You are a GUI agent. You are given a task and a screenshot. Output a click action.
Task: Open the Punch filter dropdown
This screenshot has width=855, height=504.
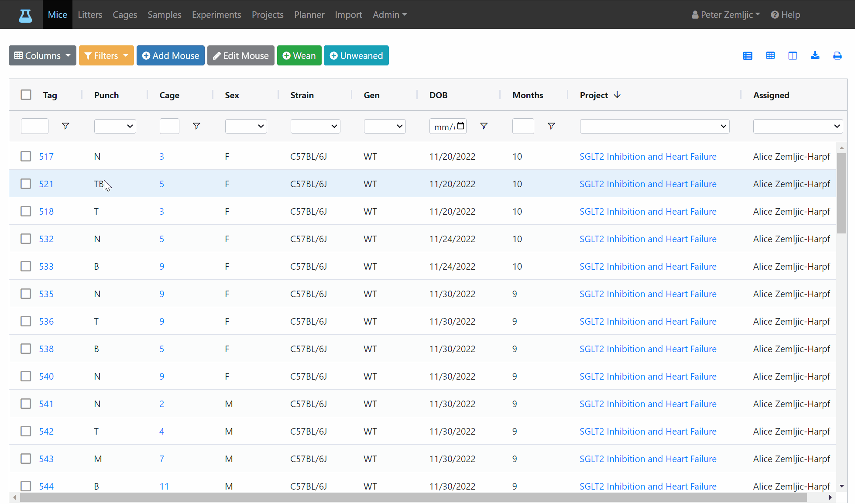click(115, 126)
